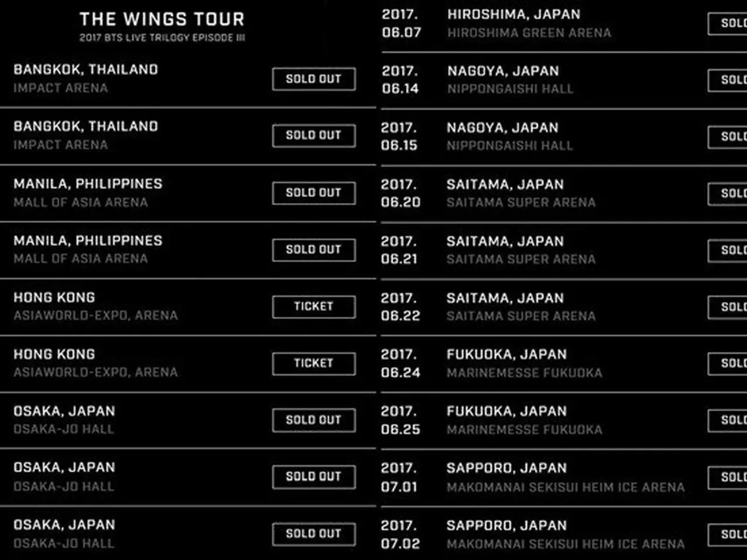This screenshot has width=747, height=560.
Task: Select the Nagoya 06.14 Nippongaishi Hall listing
Action: (564, 80)
